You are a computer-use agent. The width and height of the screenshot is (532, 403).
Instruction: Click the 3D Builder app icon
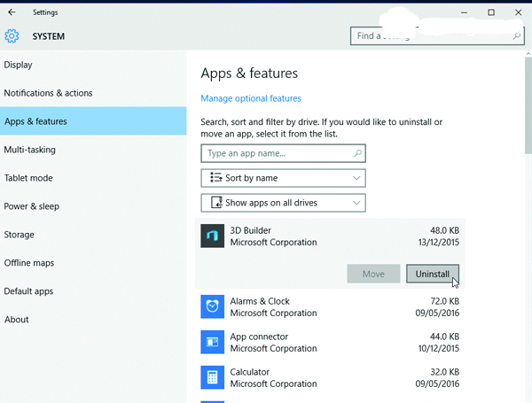coord(213,236)
